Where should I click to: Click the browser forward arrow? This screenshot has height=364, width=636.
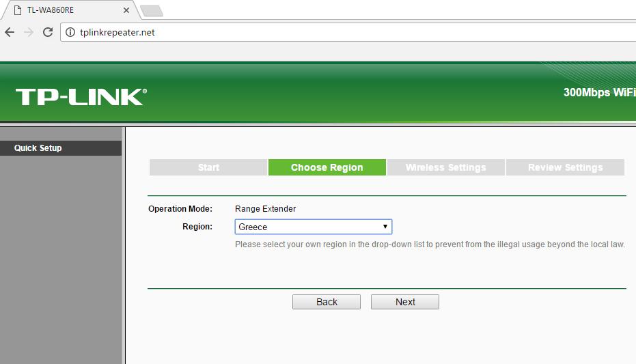[x=29, y=32]
